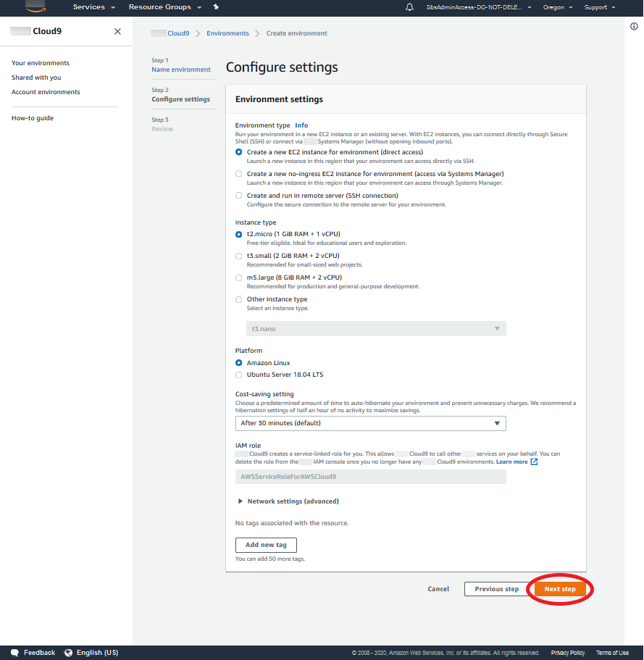Screen dimensions: 644x660
Task: Open the Oregon region dropdown
Action: 557,7
